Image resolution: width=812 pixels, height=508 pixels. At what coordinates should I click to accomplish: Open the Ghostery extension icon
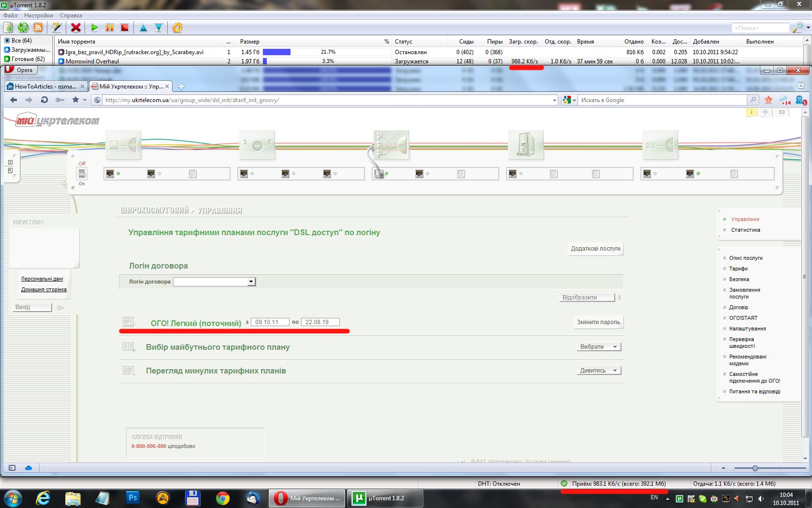[801, 100]
